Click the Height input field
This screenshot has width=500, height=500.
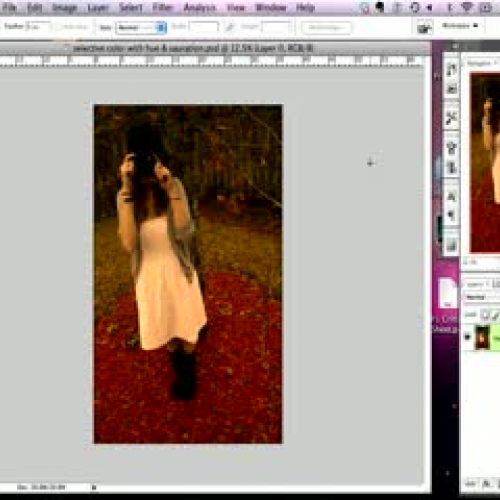click(x=276, y=27)
